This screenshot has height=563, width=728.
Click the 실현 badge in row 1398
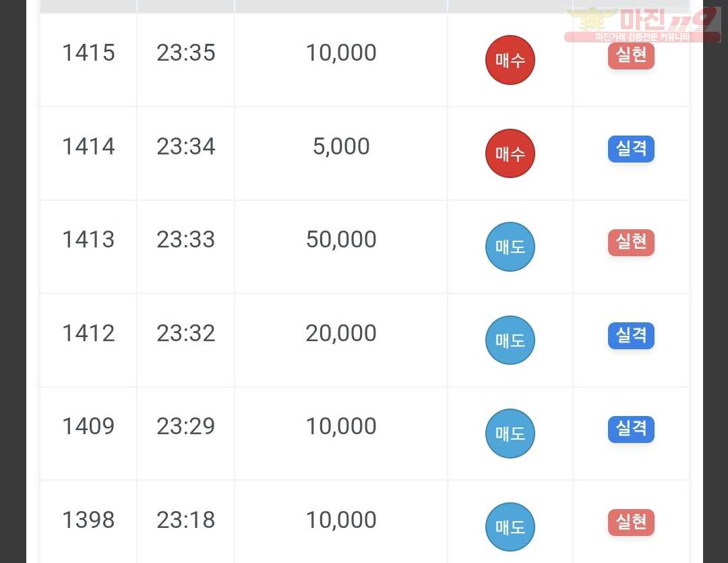coord(631,523)
